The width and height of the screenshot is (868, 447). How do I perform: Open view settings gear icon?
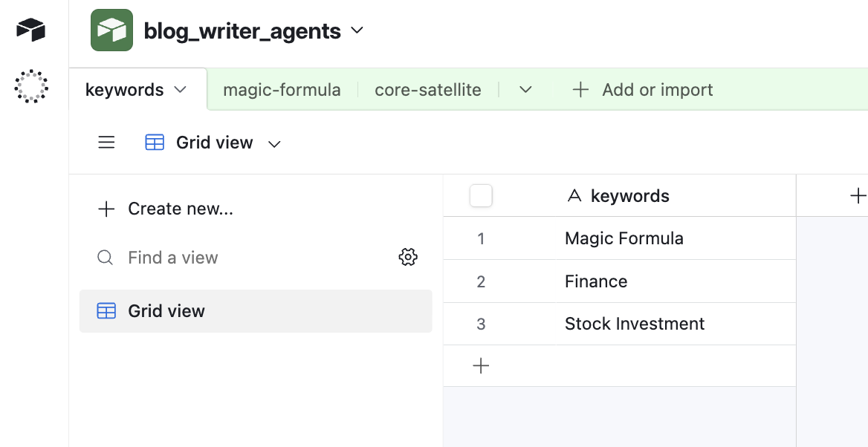[408, 258]
